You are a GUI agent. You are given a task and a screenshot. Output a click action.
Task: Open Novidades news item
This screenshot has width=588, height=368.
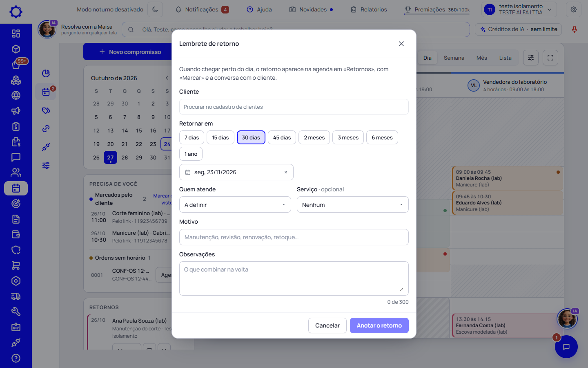point(311,9)
